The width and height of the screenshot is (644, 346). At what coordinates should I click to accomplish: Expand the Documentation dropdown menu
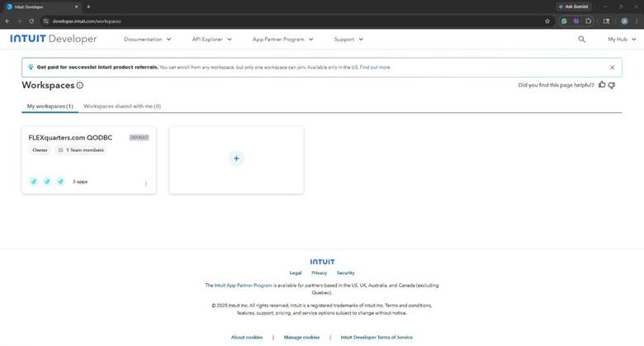point(148,39)
